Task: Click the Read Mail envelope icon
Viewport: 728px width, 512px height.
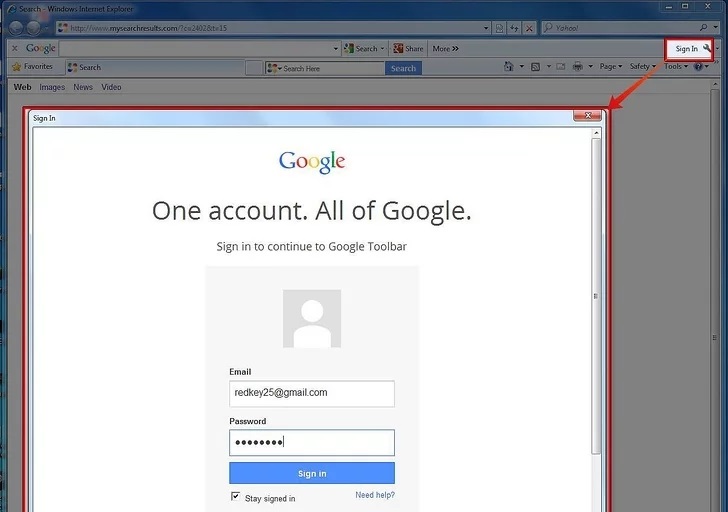Action: point(561,67)
